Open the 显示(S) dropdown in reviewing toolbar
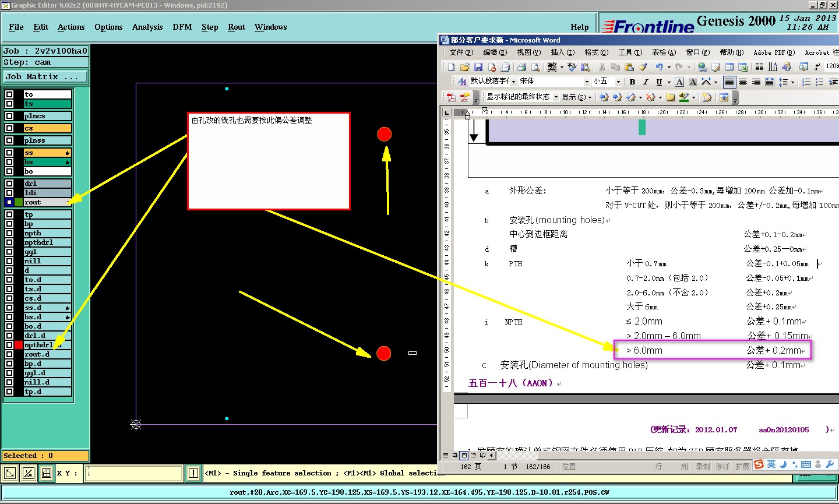 point(577,97)
